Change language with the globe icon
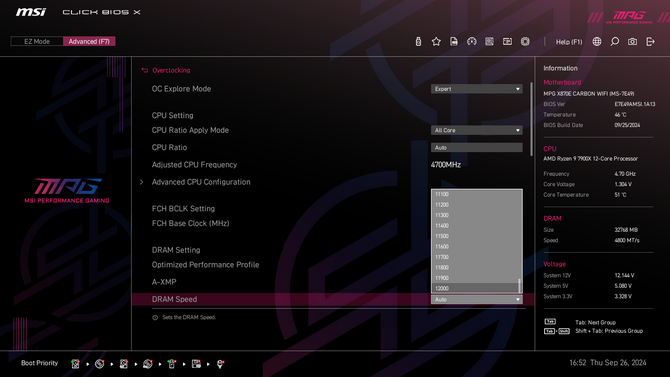 click(x=597, y=41)
